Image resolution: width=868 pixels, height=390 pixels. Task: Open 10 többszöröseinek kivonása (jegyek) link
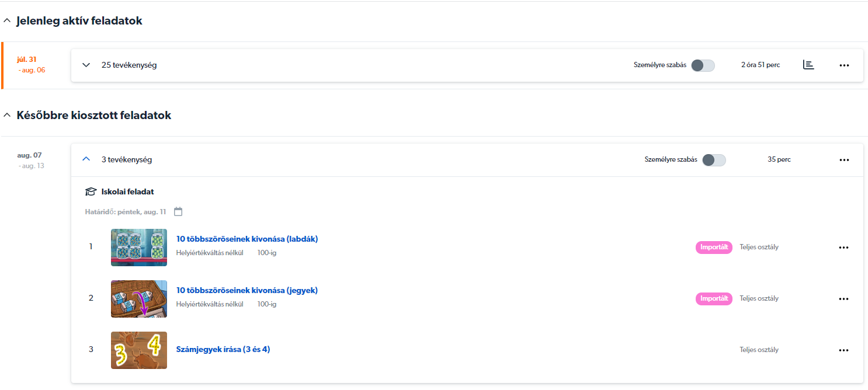tap(247, 290)
